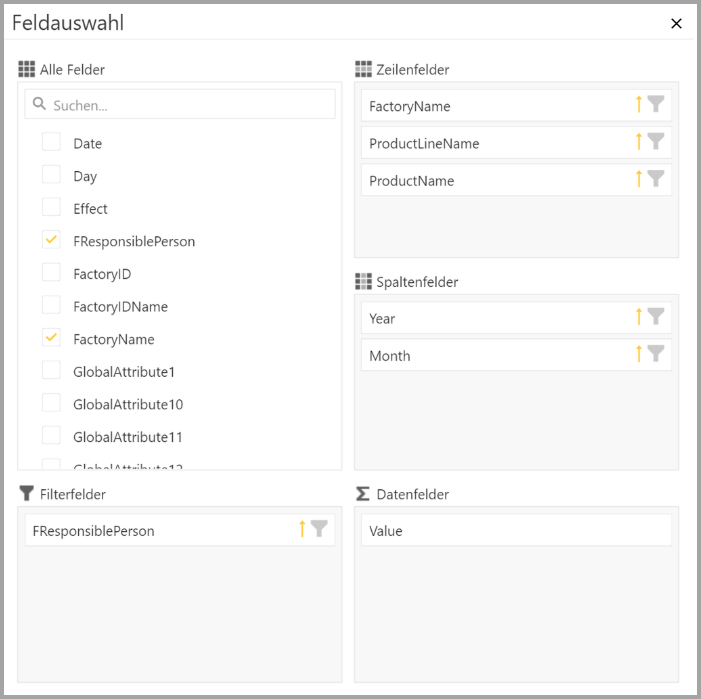
Task: Open filter funnel for FResponsiblePerson filter field
Action: (319, 529)
